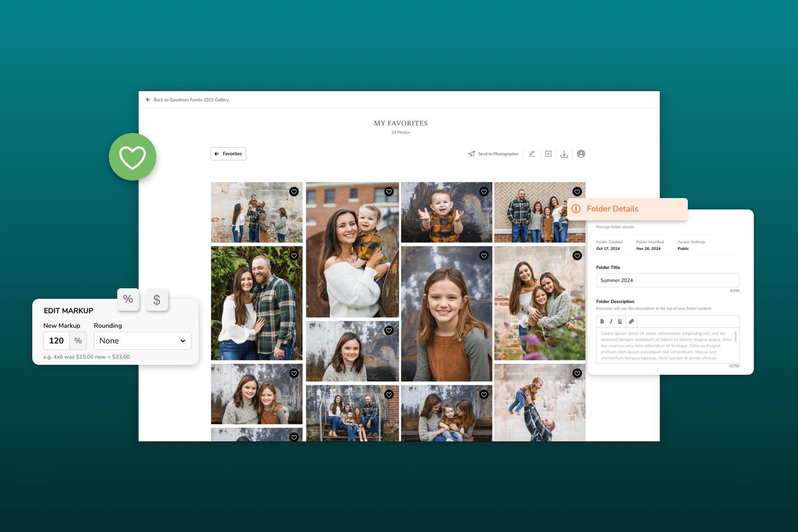Select the Send to Photographer paper plane icon
The height and width of the screenshot is (532, 798).
472,153
